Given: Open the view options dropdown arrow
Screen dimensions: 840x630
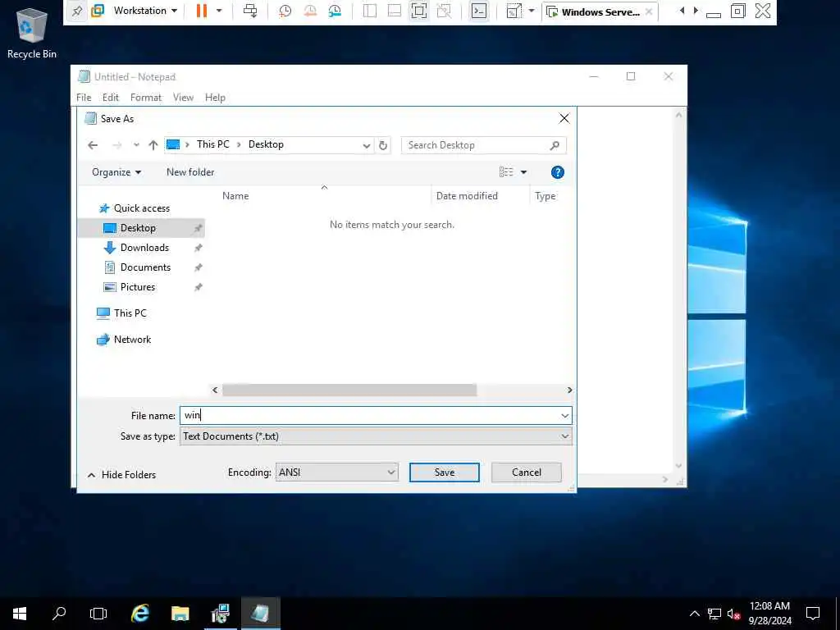Looking at the screenshot, I should [523, 172].
